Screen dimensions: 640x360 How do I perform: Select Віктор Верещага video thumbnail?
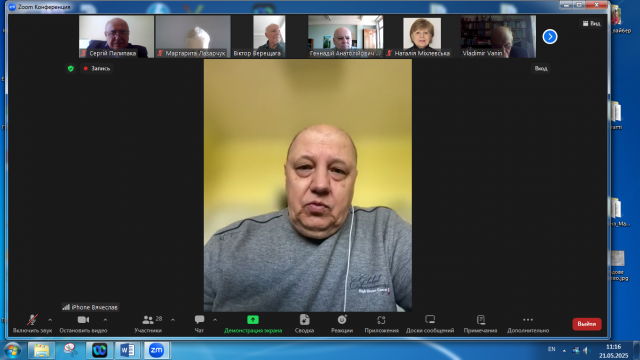(269, 36)
